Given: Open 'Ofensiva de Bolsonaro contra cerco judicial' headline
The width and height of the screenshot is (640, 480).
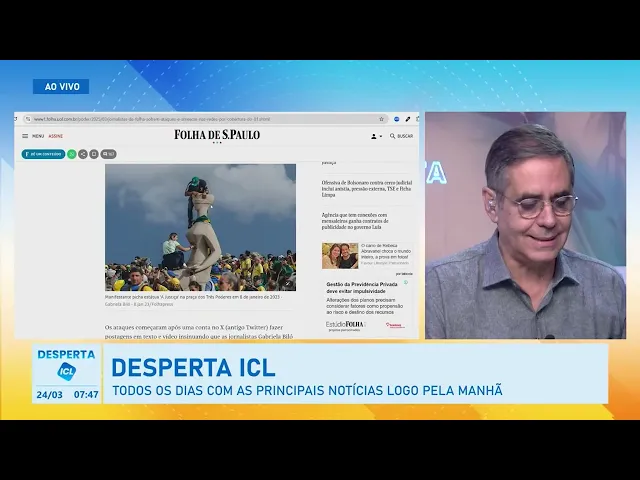Looking at the screenshot, I should pos(367,189).
